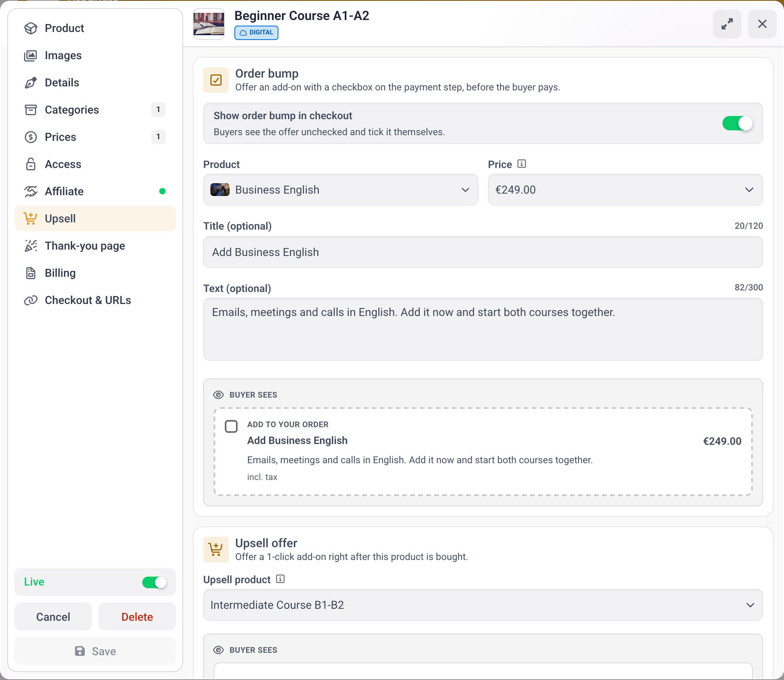The image size is (784, 680).
Task: Click the info icon beside Upsell product
Action: 280,579
